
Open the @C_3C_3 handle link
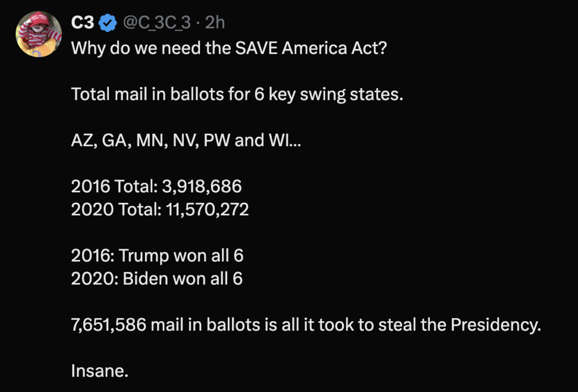tap(157, 23)
